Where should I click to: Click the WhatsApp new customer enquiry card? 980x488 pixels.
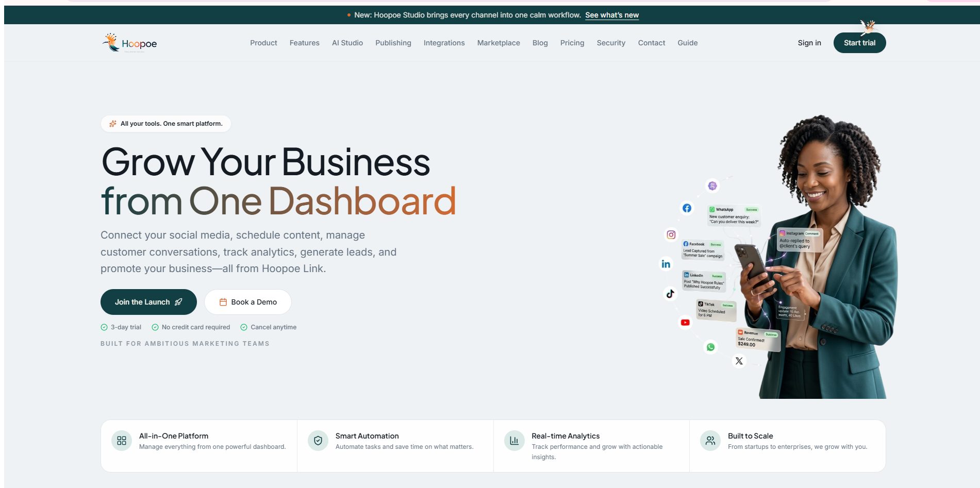[x=734, y=215]
